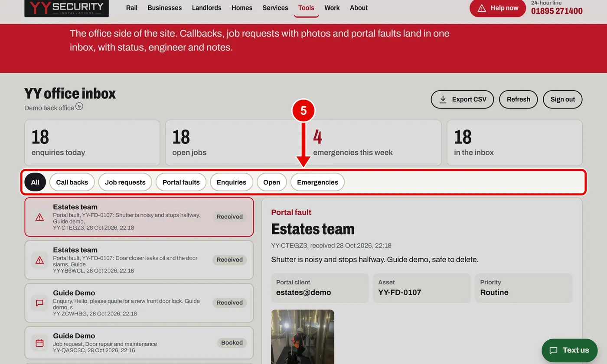Filter inbox by Enquiries

[x=232, y=182]
